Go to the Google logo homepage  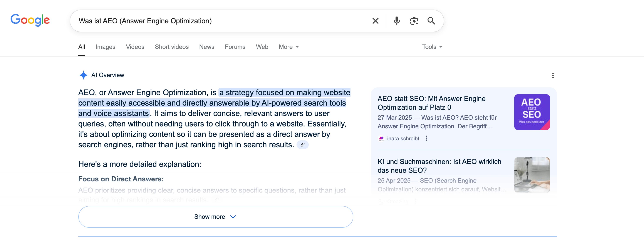30,20
